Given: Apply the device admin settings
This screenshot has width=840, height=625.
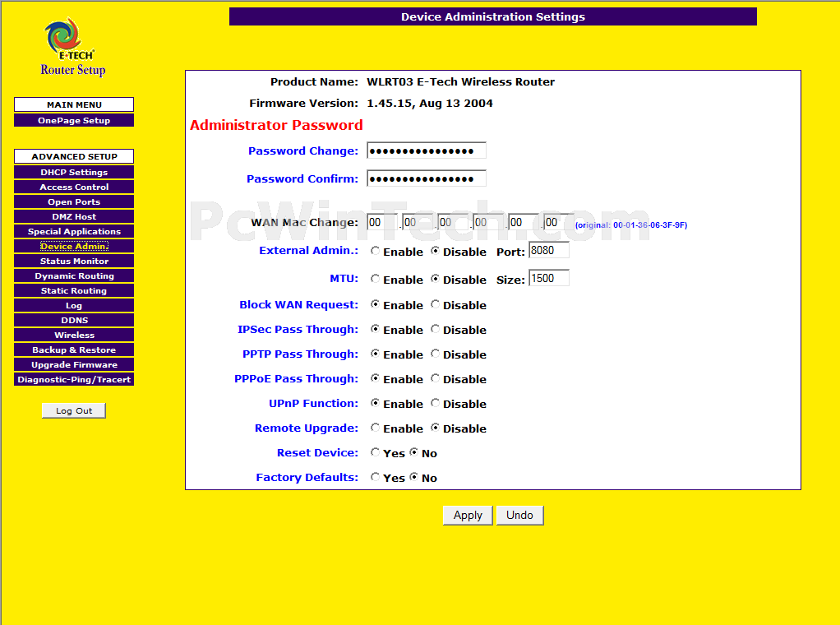Looking at the screenshot, I should tap(468, 515).
